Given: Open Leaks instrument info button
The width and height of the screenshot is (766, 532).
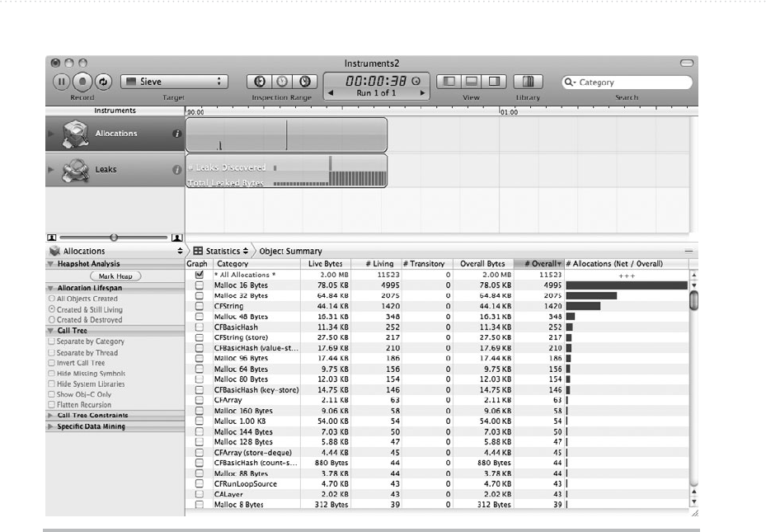Looking at the screenshot, I should click(x=176, y=170).
